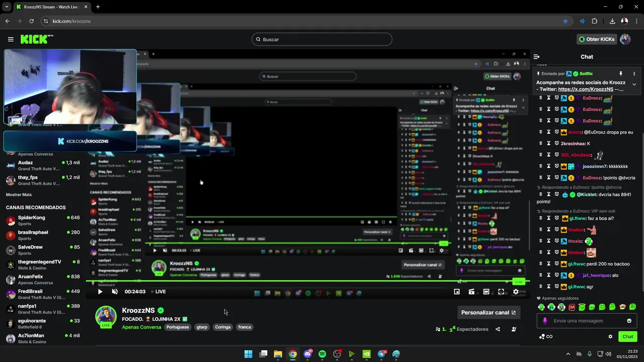644x362 pixels.
Task: Open FrediBrasil recommended channel
Action: 43,294
